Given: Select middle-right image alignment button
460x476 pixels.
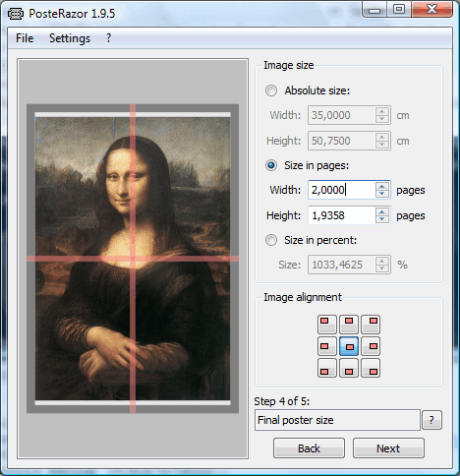Looking at the screenshot, I should [x=371, y=346].
